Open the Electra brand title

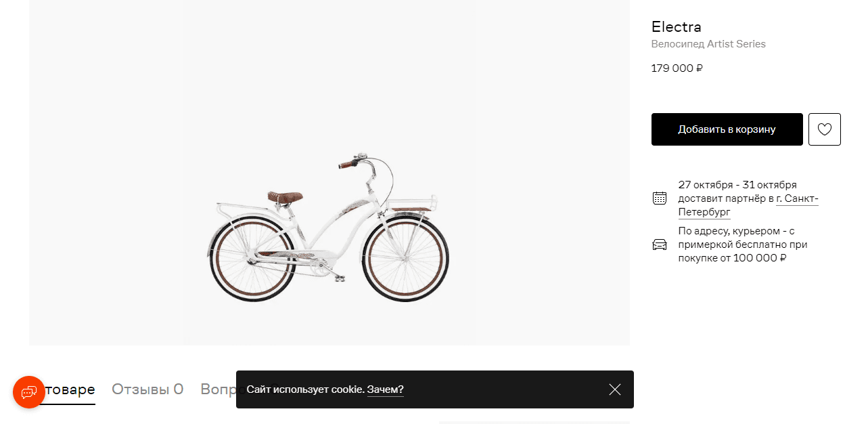tap(676, 27)
